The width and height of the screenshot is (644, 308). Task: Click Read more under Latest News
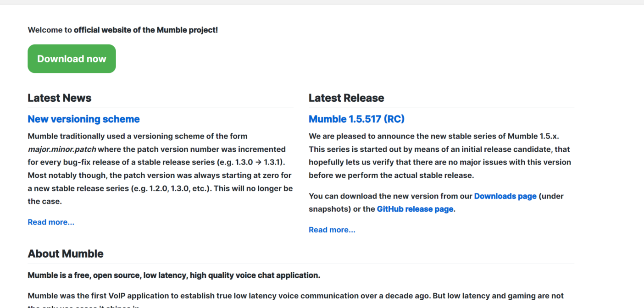coord(51,222)
